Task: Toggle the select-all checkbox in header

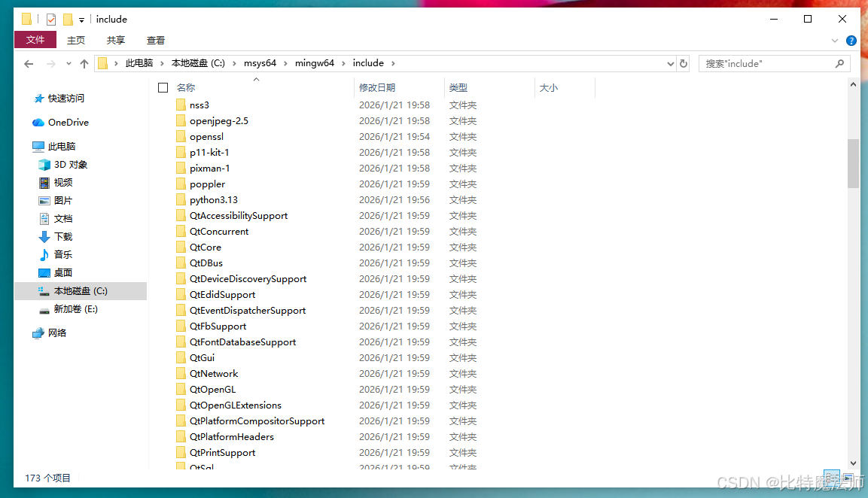Action: 163,87
